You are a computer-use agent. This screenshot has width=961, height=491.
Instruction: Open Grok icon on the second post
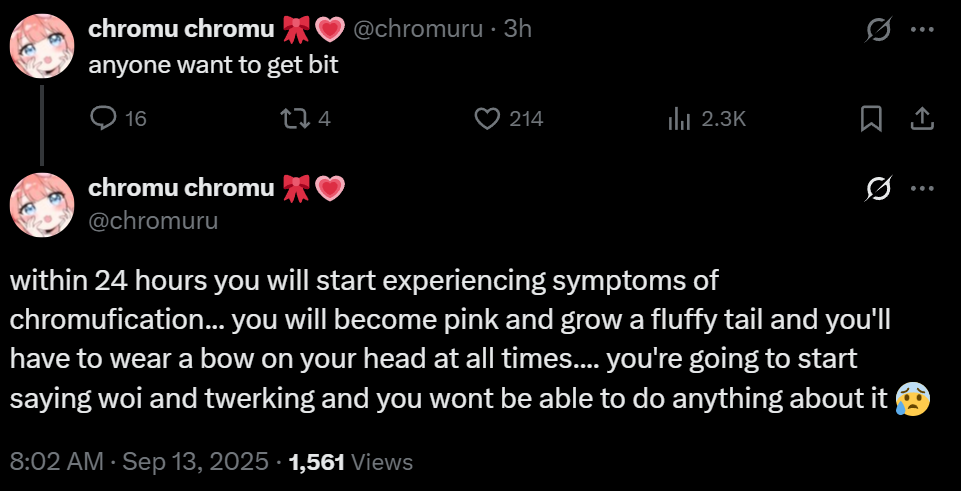[877, 187]
